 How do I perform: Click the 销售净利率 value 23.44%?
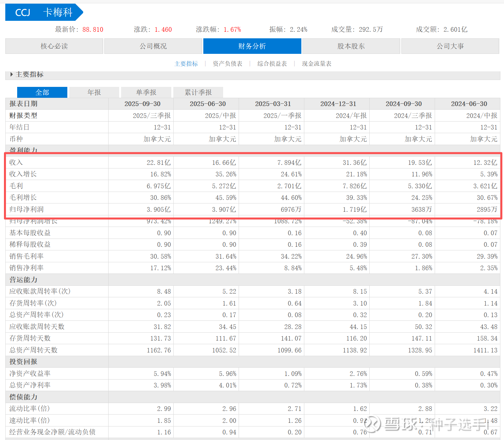[226, 268]
